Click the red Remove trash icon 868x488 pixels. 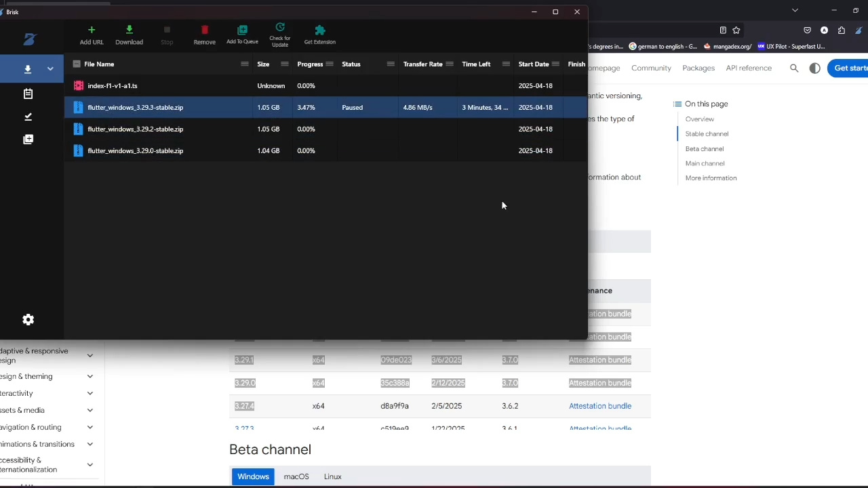pyautogui.click(x=204, y=30)
